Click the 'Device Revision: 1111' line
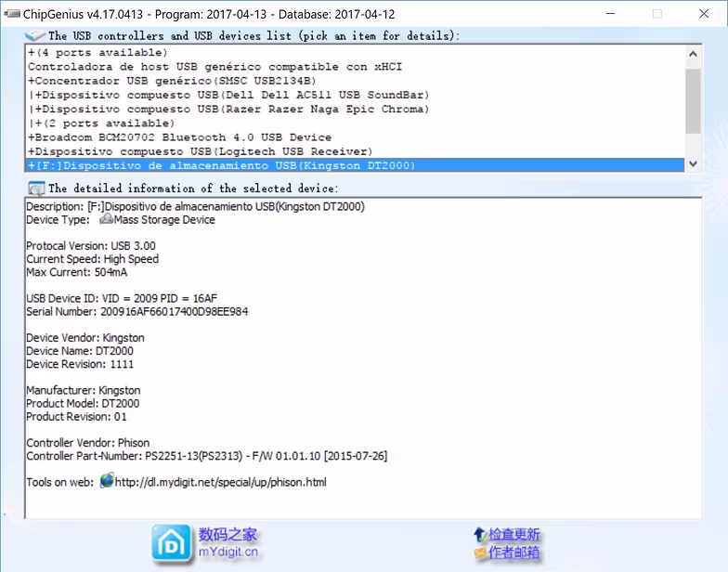Viewport: 728px width, 572px height. [80, 364]
